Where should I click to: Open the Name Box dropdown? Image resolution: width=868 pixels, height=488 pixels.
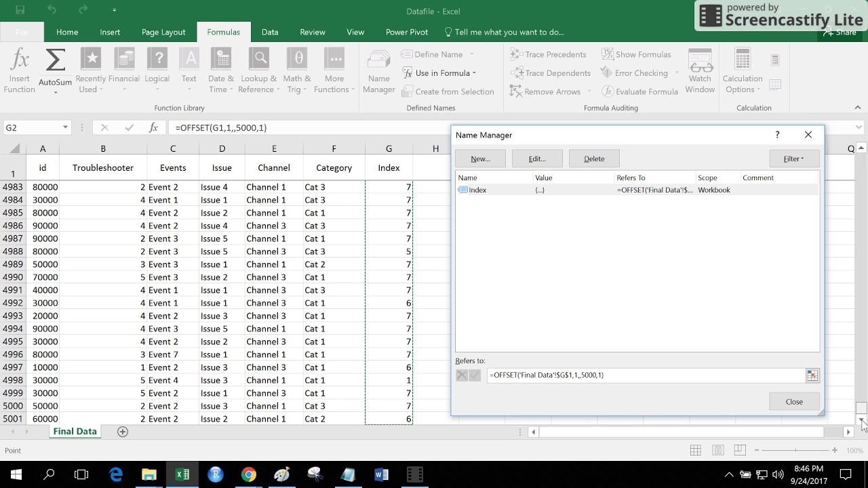pos(65,127)
